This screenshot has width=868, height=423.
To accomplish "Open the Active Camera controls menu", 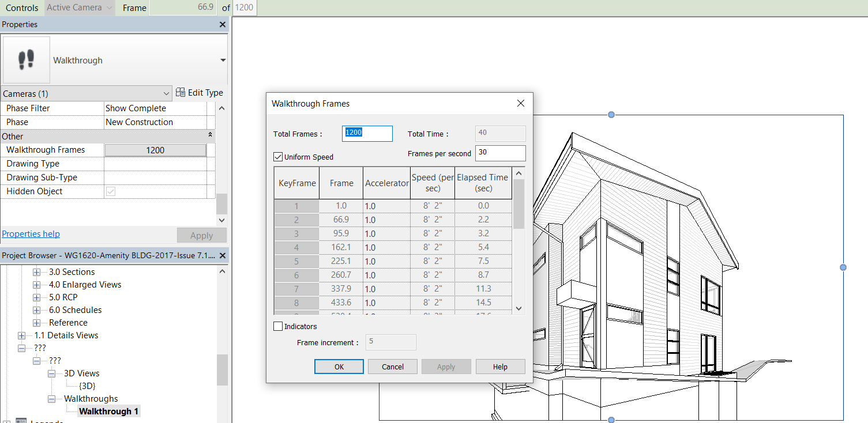I will [80, 7].
